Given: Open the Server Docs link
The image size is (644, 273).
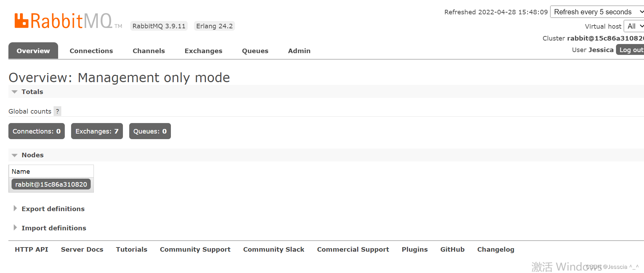Looking at the screenshot, I should (82, 249).
